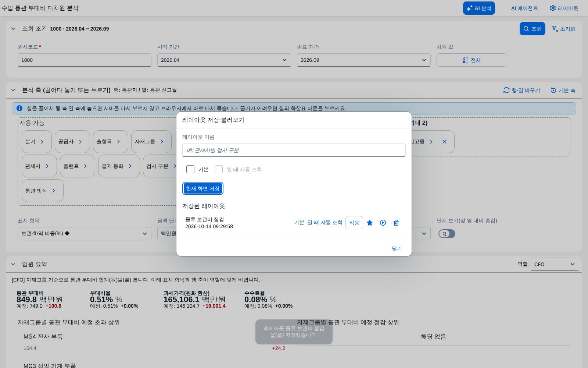The width and height of the screenshot is (588, 368).
Task: Check 열 때 자동 조회 checkbox
Action: [x=219, y=169]
